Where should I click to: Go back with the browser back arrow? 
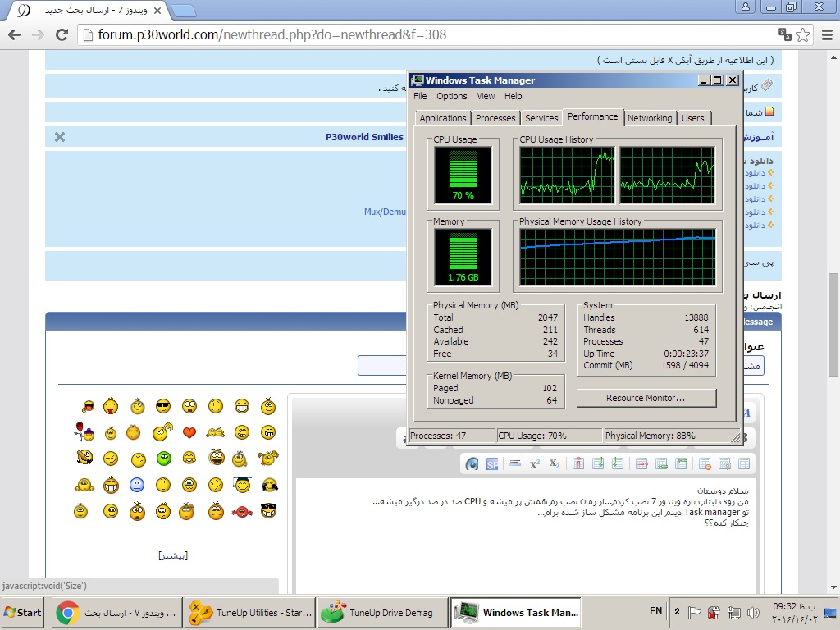[x=15, y=34]
